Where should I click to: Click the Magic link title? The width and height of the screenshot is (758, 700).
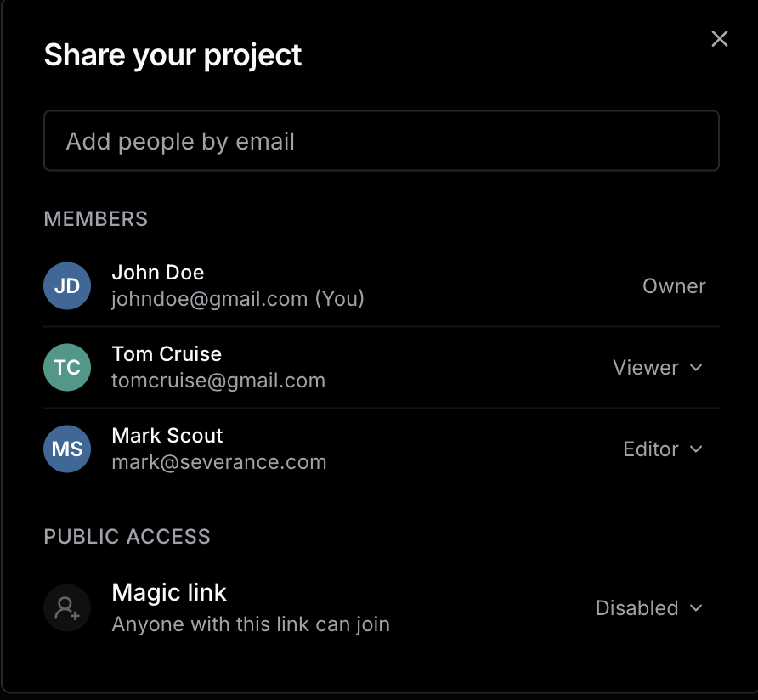(x=169, y=592)
